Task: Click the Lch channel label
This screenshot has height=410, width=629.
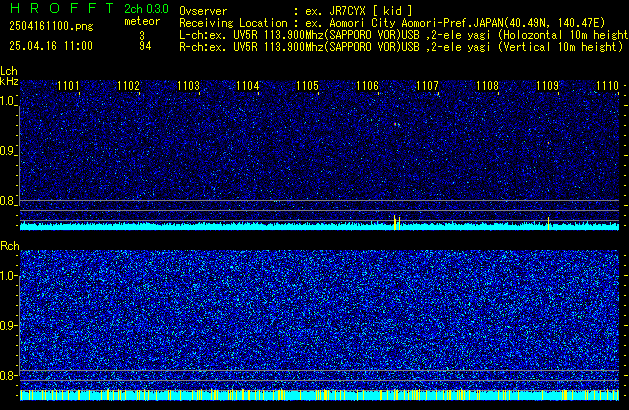Action: 9,71
